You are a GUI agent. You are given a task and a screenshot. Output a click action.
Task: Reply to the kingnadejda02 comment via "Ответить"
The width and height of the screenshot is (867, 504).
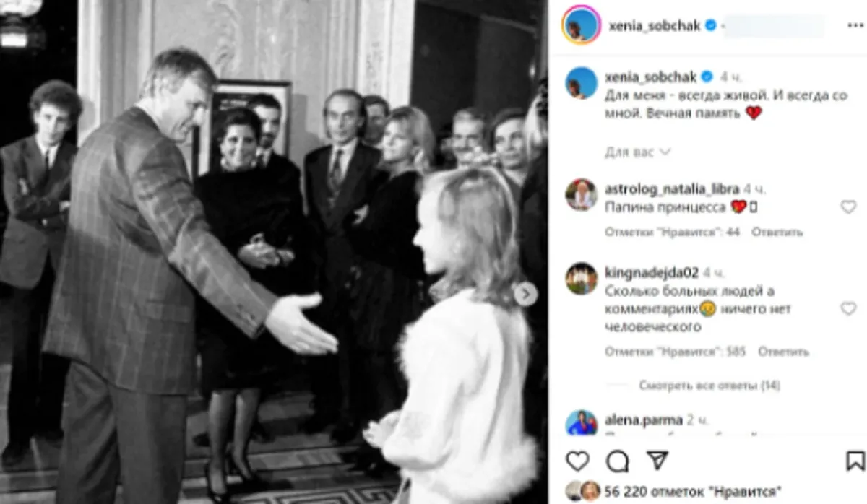tap(783, 352)
